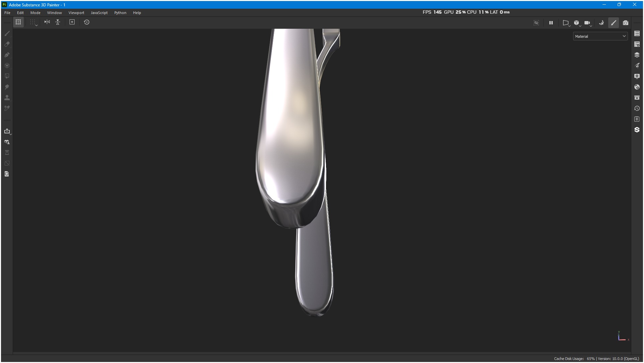644x363 pixels.
Task: Open the Viewport menu
Action: coord(76,13)
